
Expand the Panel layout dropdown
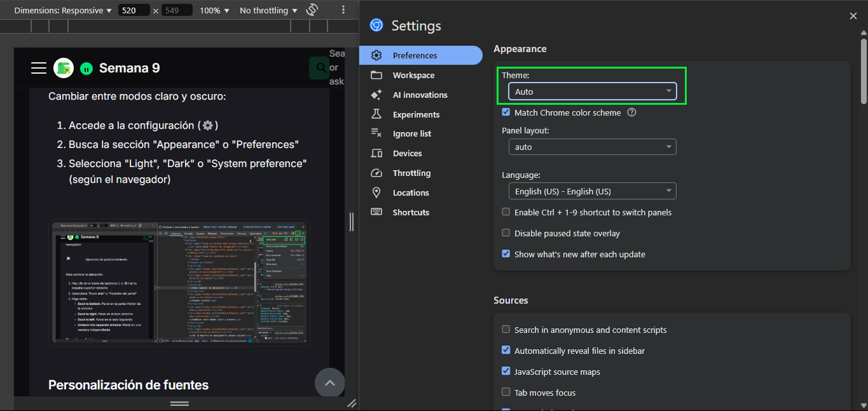592,147
